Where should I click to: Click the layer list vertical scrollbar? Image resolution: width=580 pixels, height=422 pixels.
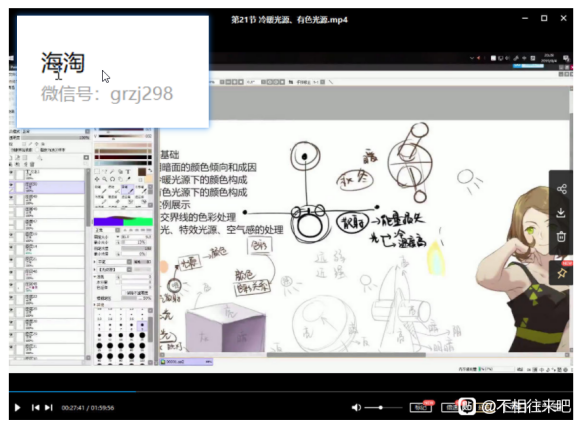88,263
